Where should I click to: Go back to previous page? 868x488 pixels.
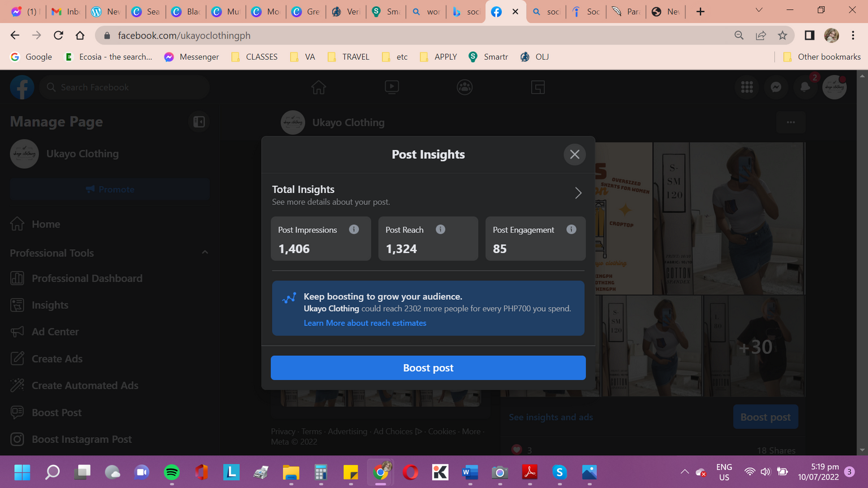click(x=15, y=35)
